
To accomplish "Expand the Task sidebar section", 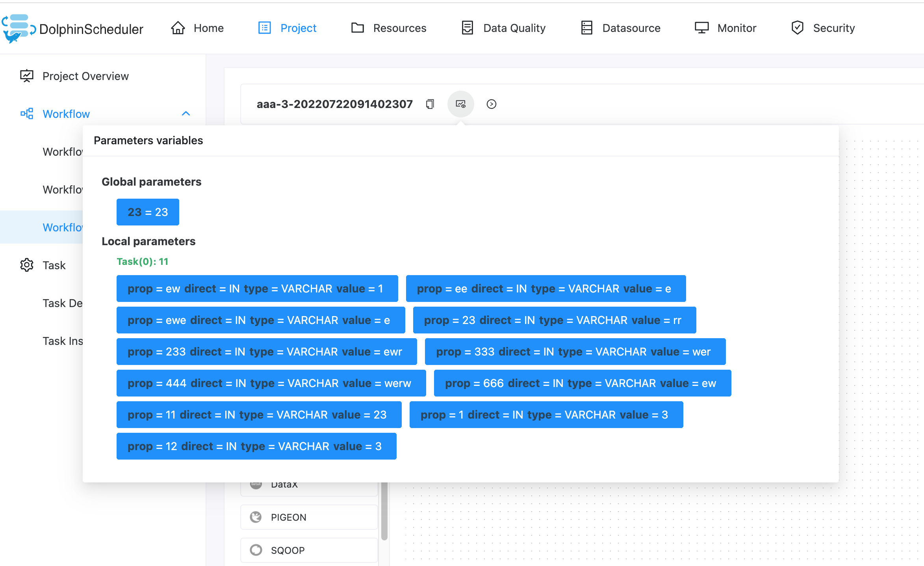I will [54, 265].
